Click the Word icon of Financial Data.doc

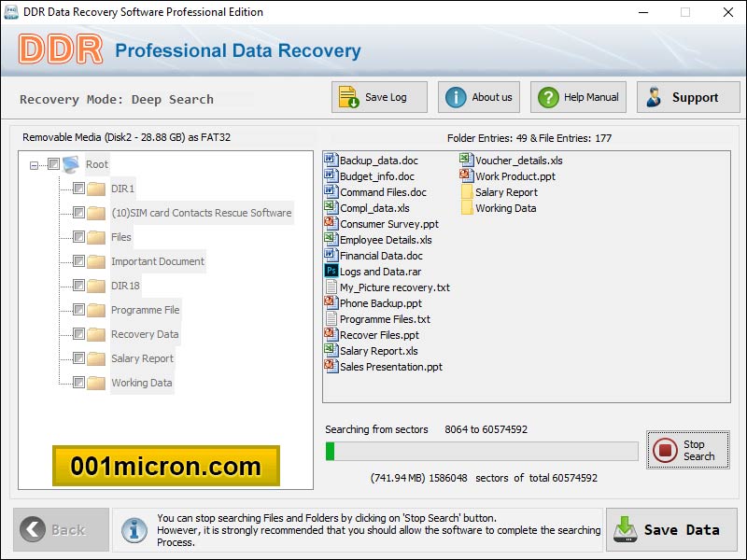[x=331, y=255]
